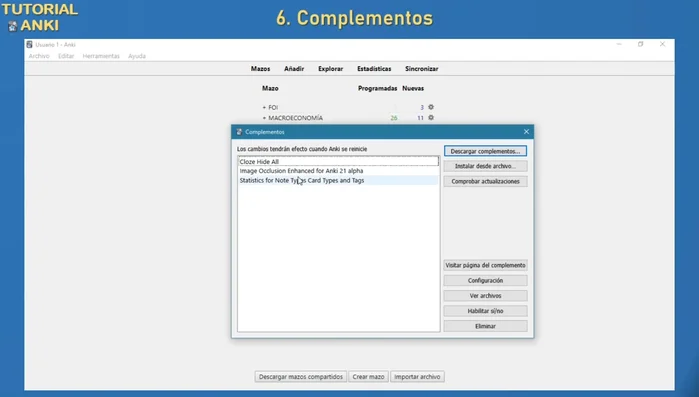Click Eliminar button

click(485, 326)
